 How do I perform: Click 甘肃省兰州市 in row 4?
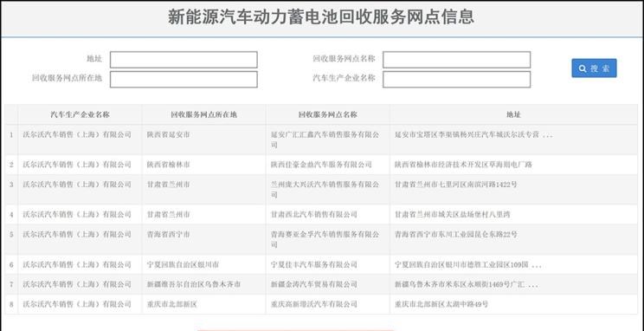click(x=169, y=214)
